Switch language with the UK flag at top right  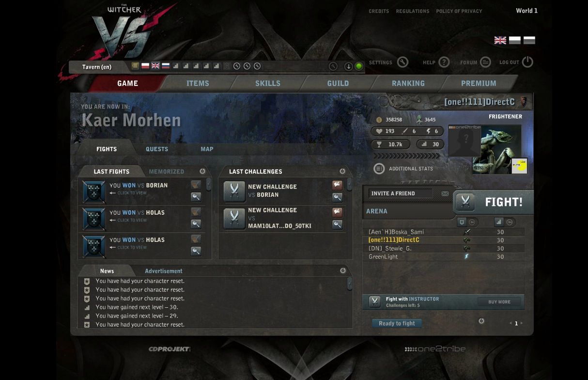pos(500,40)
